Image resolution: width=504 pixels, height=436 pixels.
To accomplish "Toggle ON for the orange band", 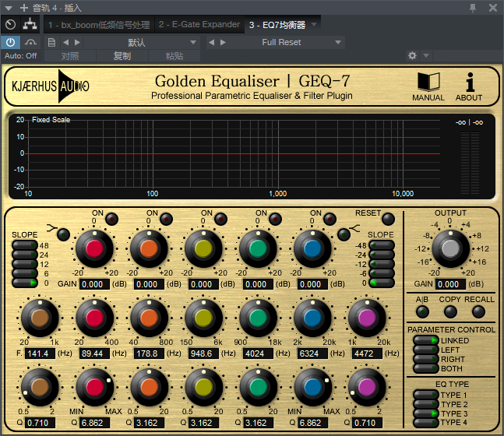I will 167,219.
